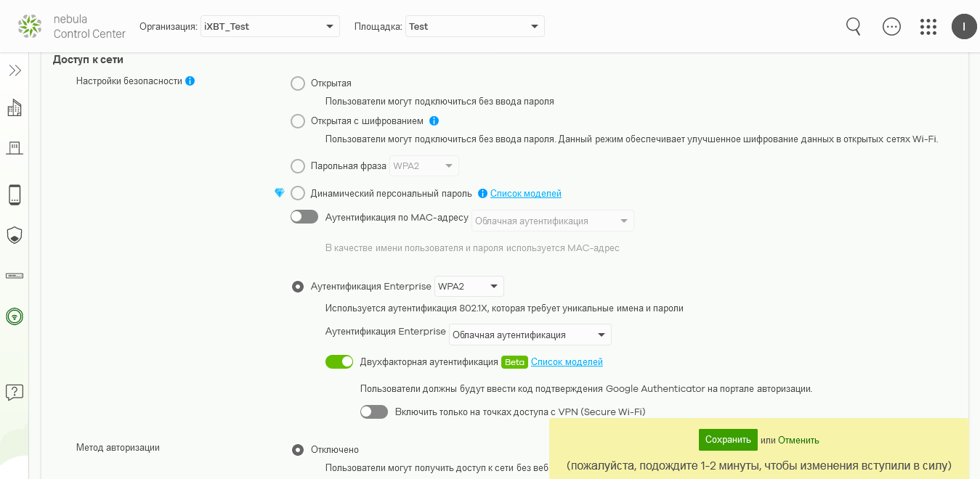Viewport: 980px width, 479px height.
Task: Open the apps grid icon
Action: [928, 27]
